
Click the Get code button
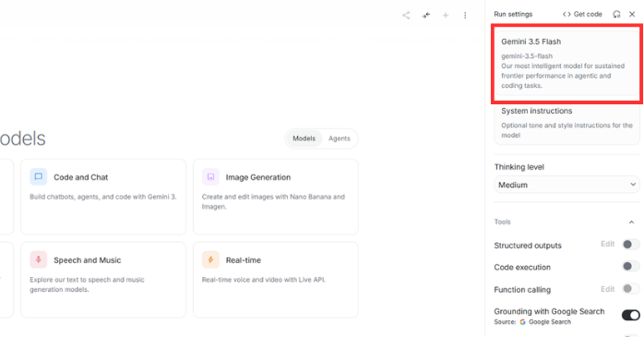(582, 15)
